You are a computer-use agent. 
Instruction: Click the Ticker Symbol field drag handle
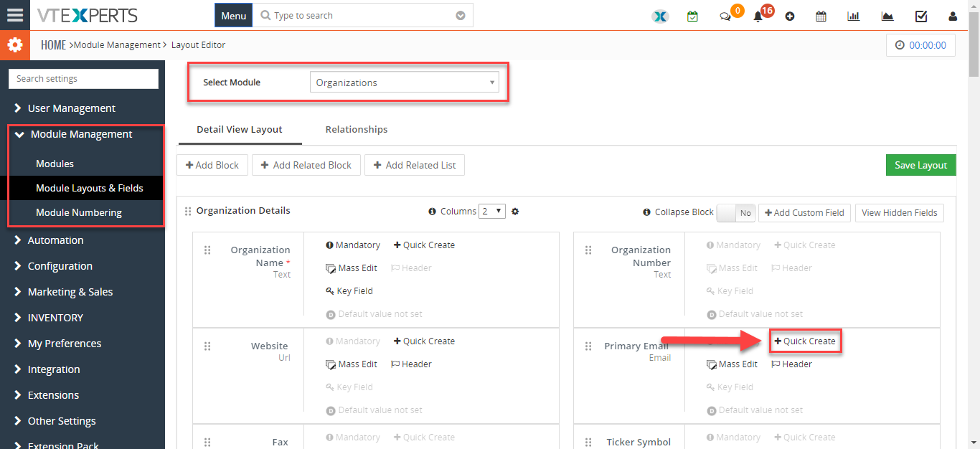(x=588, y=442)
